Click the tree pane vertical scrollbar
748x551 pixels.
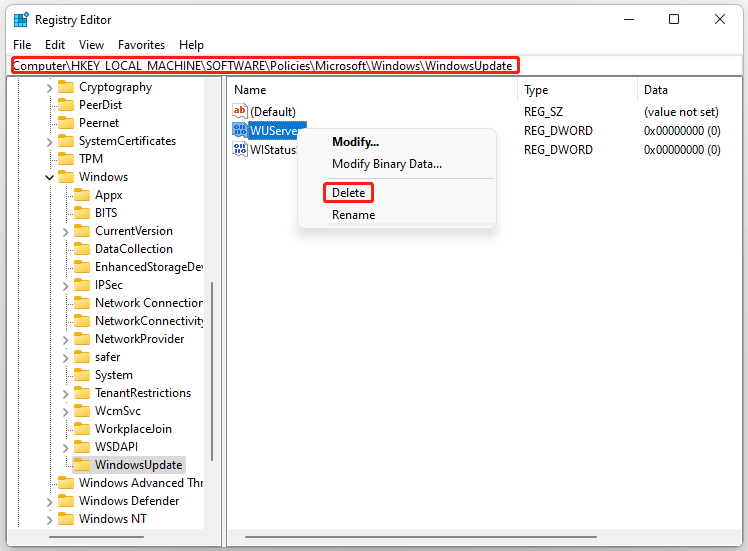(x=212, y=371)
